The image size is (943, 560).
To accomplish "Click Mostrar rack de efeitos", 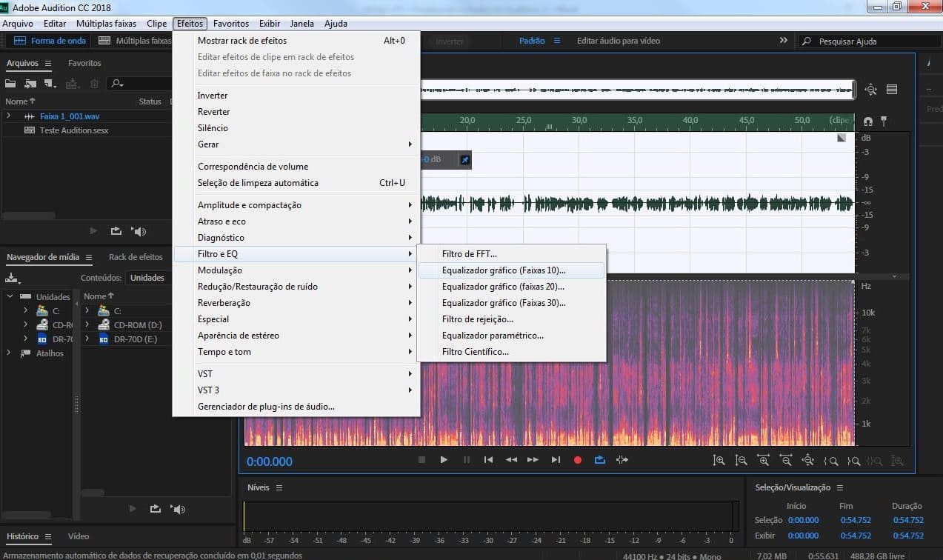I will point(296,41).
